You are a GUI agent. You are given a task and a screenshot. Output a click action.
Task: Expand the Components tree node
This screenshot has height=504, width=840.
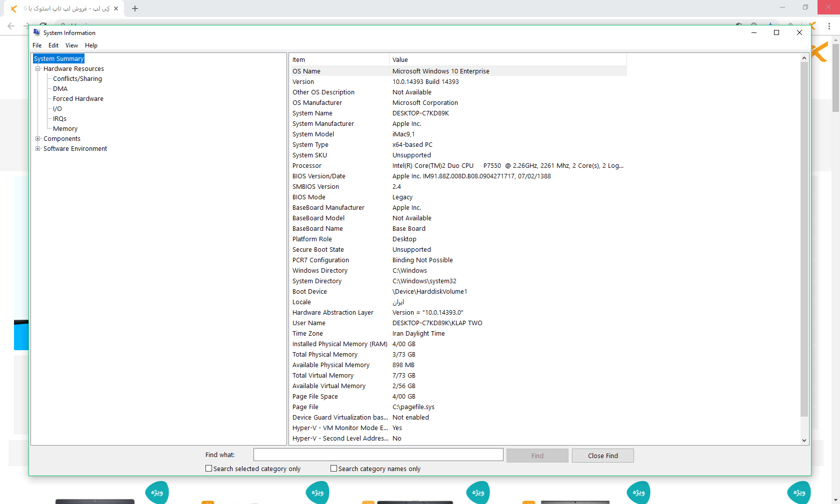(x=37, y=139)
